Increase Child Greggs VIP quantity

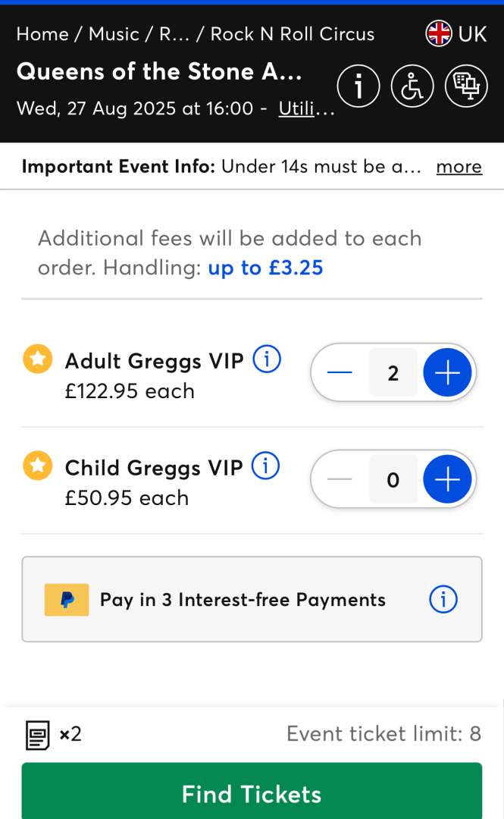pyautogui.click(x=447, y=480)
